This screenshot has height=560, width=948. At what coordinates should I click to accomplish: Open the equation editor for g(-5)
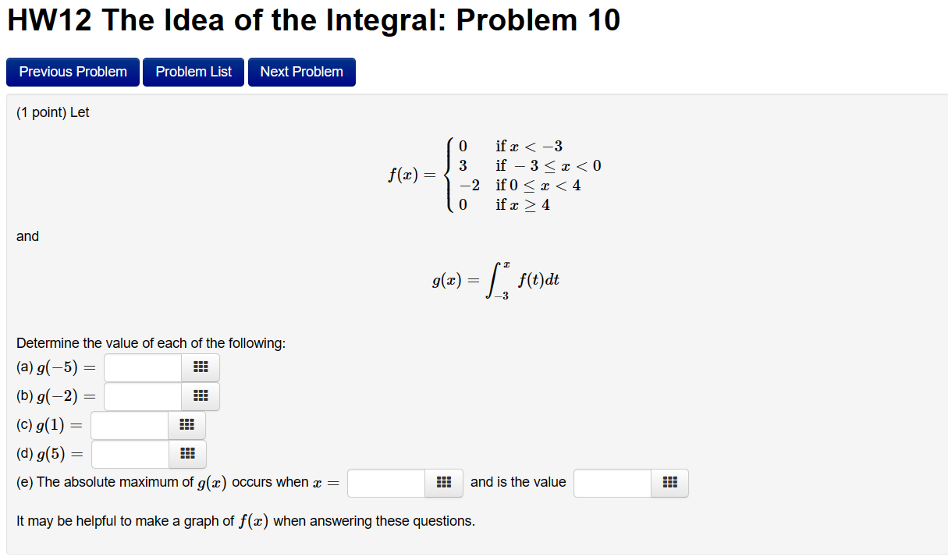coord(201,367)
